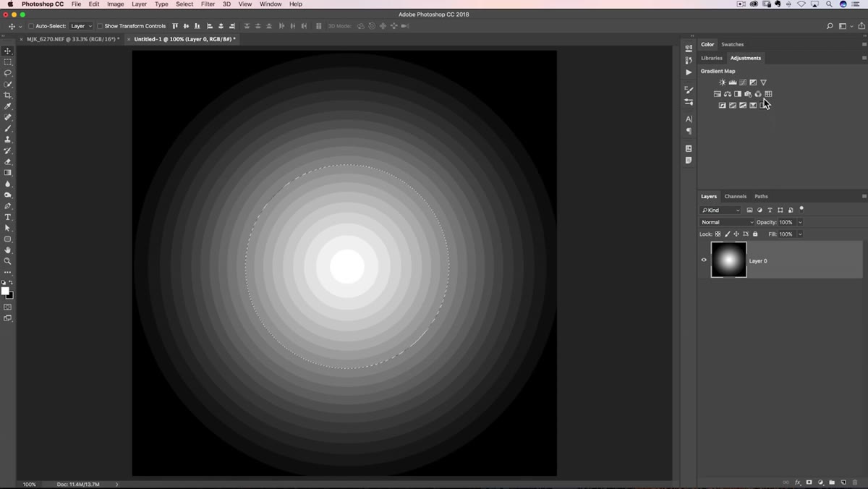Enable the Auto-Select checkbox
The image size is (868, 489).
(31, 26)
